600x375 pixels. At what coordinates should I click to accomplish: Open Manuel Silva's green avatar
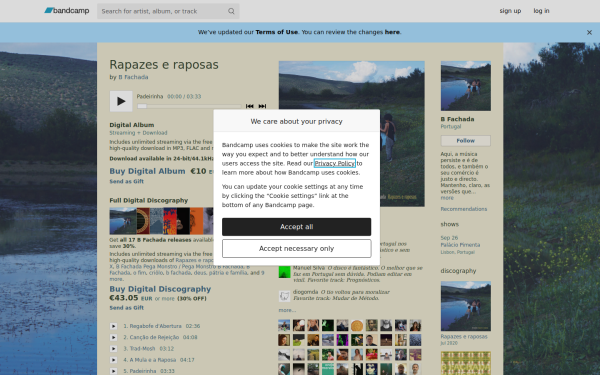284,272
